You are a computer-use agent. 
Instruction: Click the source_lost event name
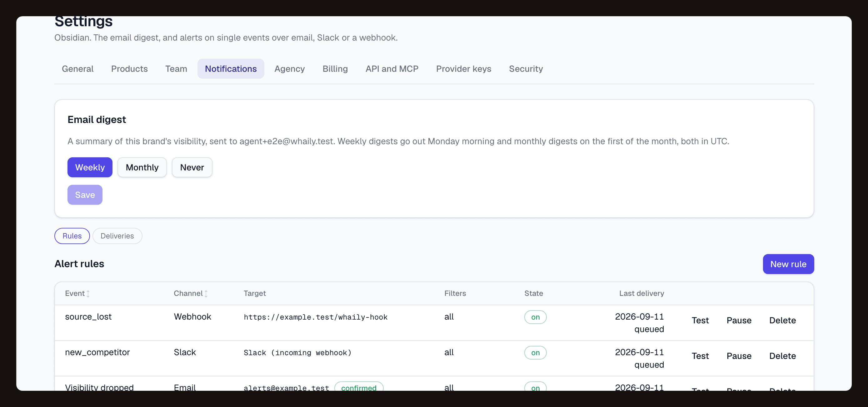click(88, 317)
